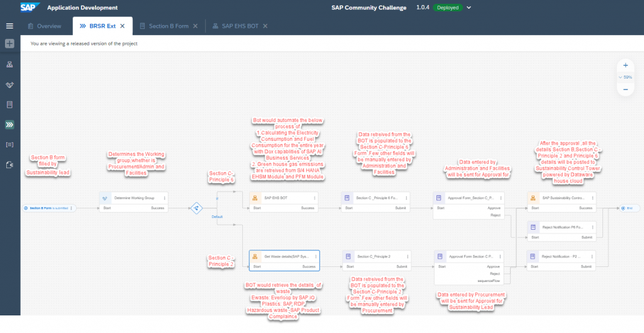
Task: Open SAP EHS BOT step three-dot menu
Action: point(314,198)
